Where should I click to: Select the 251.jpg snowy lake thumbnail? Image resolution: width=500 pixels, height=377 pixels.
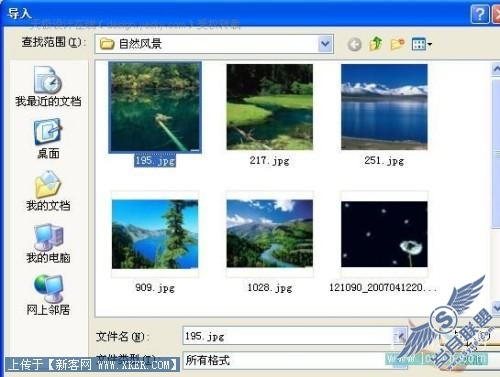point(384,107)
